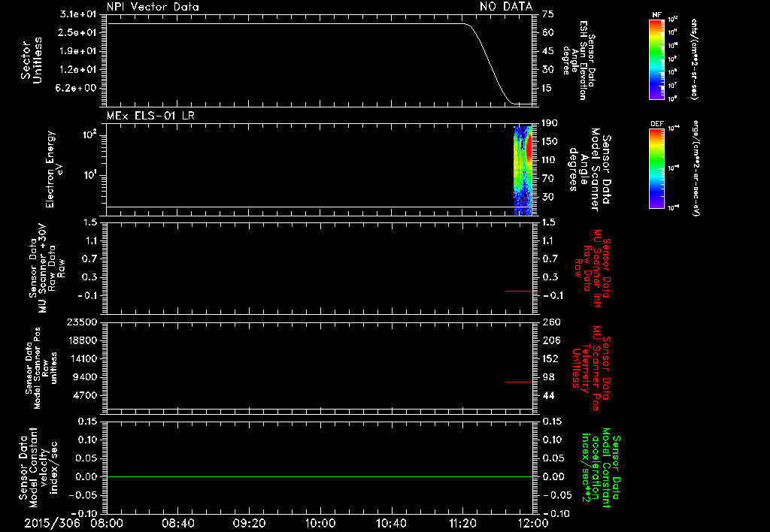The image size is (770, 532).
Task: Click the '45' Sun Elevation tick value
Action: tap(548, 51)
